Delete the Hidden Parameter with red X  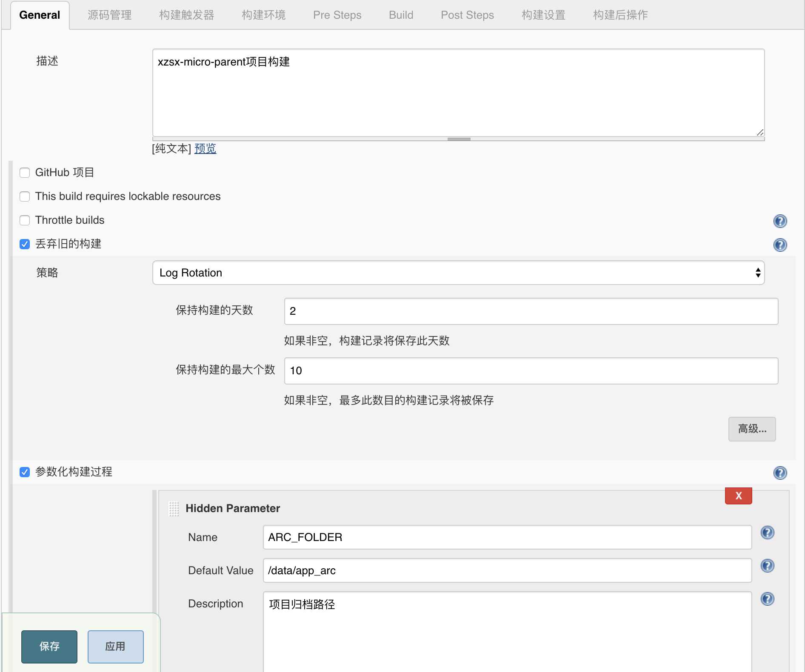pyautogui.click(x=738, y=495)
